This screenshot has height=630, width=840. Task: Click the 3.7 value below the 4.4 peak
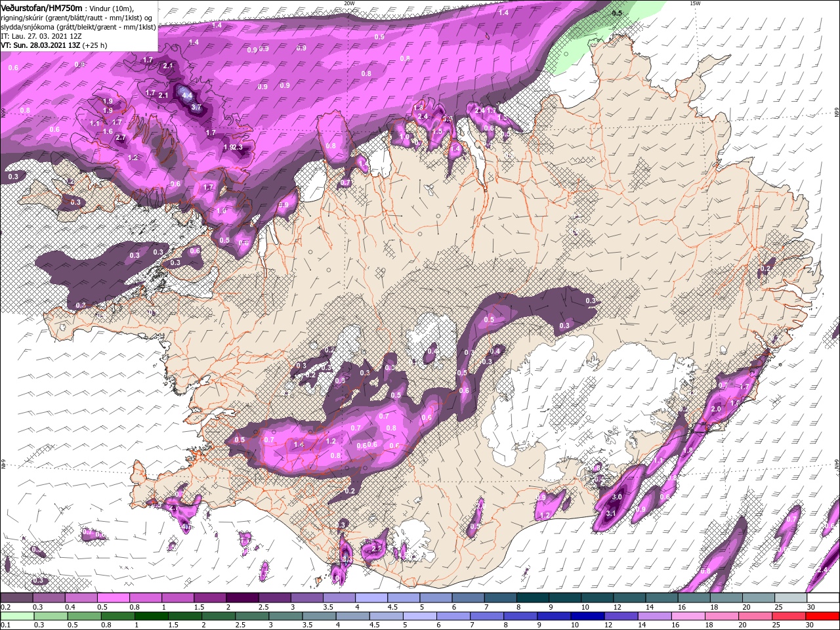196,106
